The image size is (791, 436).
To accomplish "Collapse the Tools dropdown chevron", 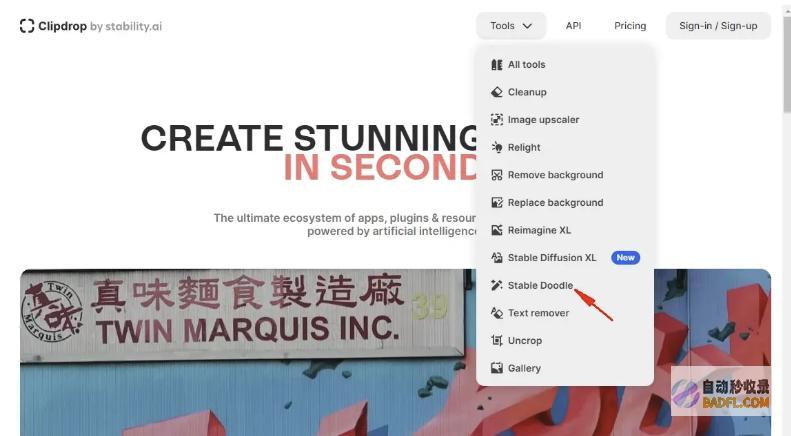I will click(527, 26).
